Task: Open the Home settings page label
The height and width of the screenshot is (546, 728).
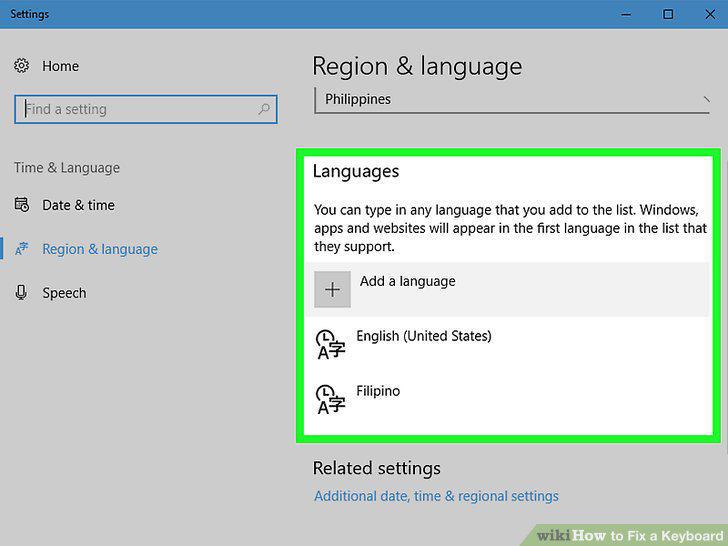Action: 60,66
